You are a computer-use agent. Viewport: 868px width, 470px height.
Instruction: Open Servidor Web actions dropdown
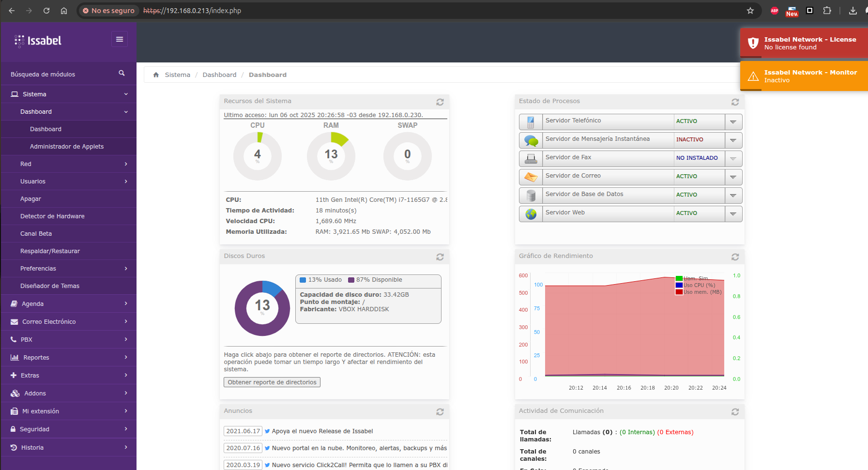pos(733,214)
